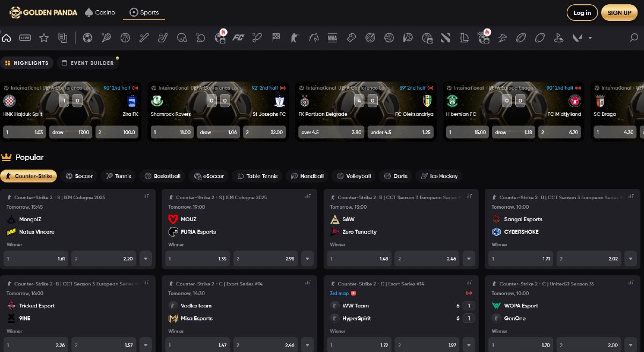This screenshot has width=644, height=352.
Task: Switch to the Casino tab
Action: coord(100,12)
